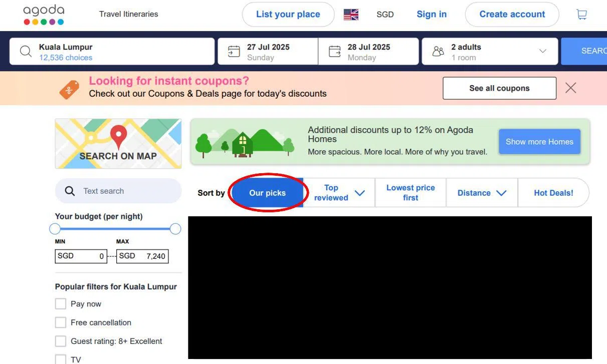Dismiss the coupons banner with the X
607x364 pixels.
tap(570, 88)
